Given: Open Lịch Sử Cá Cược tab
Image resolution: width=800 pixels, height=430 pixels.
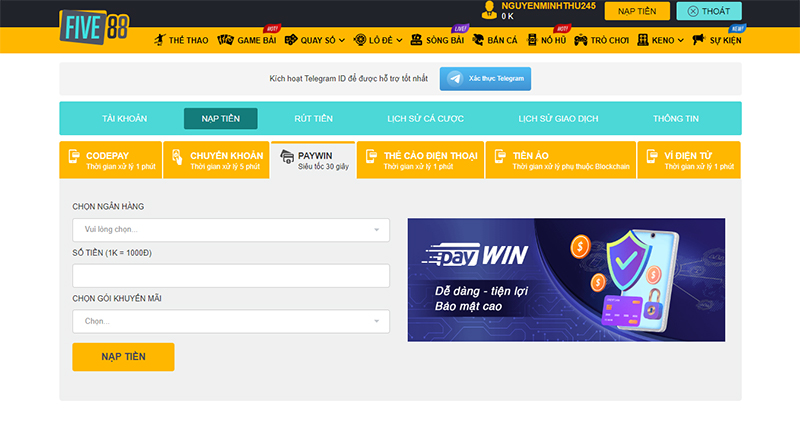Looking at the screenshot, I should (426, 118).
